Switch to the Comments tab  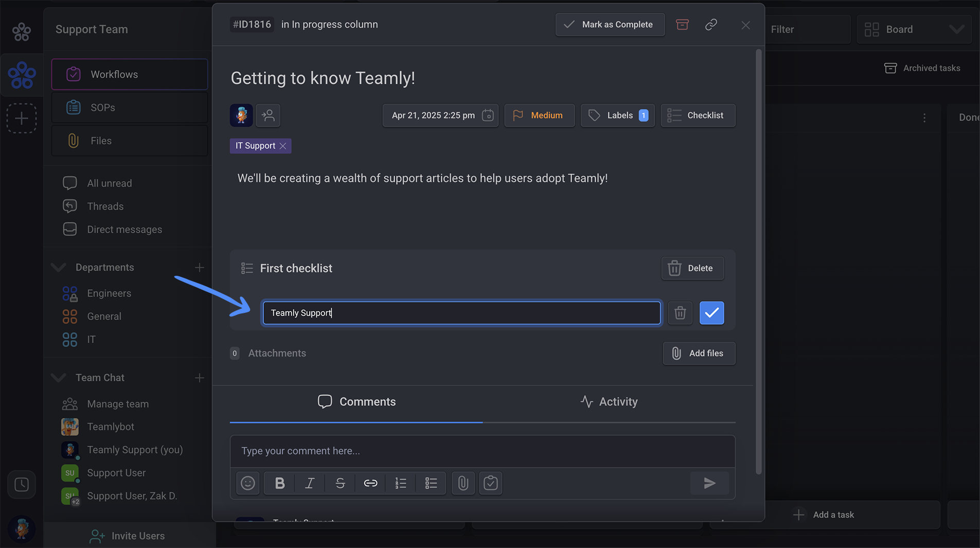coord(356,402)
